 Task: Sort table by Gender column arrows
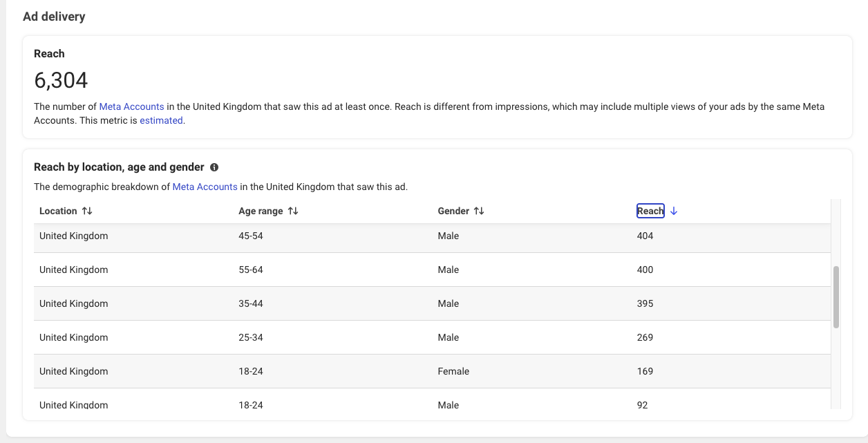pyautogui.click(x=479, y=211)
